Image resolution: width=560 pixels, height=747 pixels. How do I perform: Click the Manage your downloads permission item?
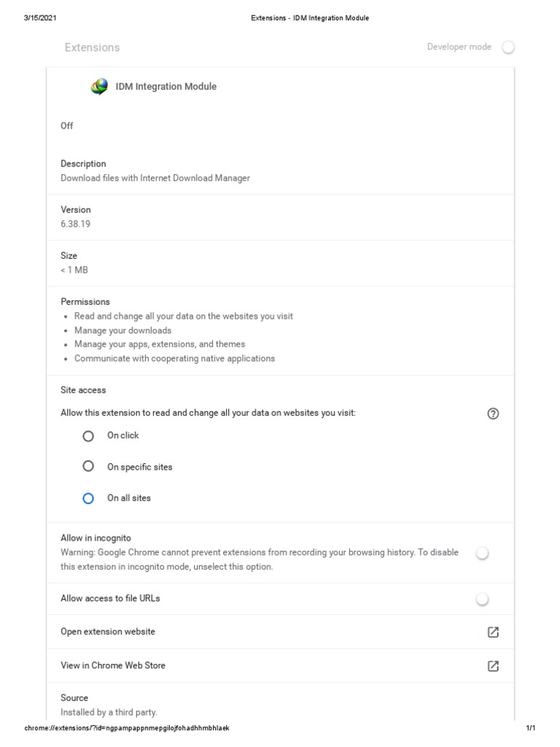pos(123,330)
